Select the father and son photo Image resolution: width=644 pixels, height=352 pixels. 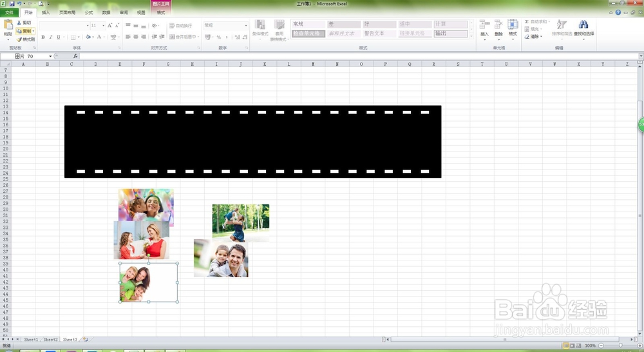pyautogui.click(x=221, y=258)
